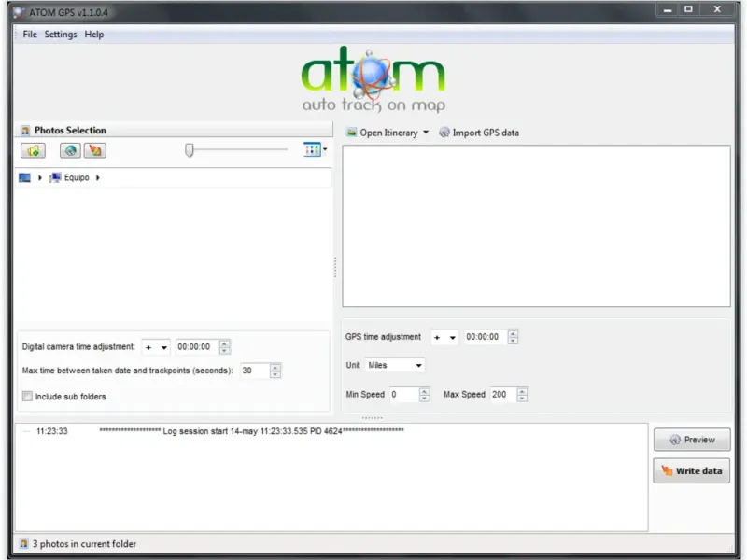Image resolution: width=747 pixels, height=560 pixels.
Task: Click the vertical splitter between panels
Action: (335, 267)
